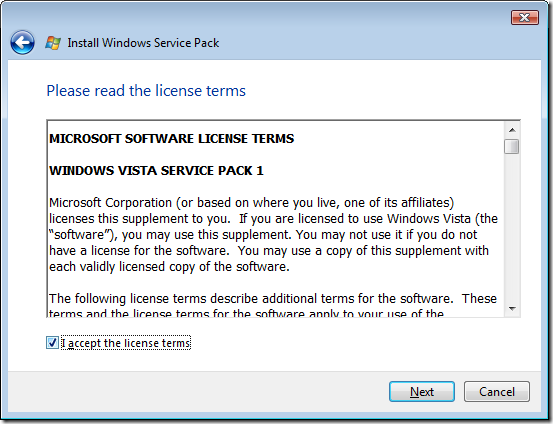Click the license text scrollbar up arrow

(512, 130)
